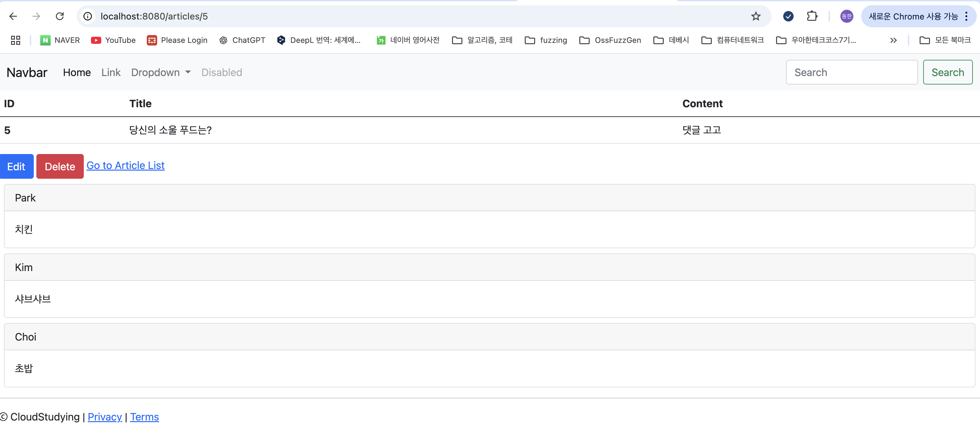Open the apps grid icon in bookmarks bar
The image size is (980, 427).
(16, 40)
